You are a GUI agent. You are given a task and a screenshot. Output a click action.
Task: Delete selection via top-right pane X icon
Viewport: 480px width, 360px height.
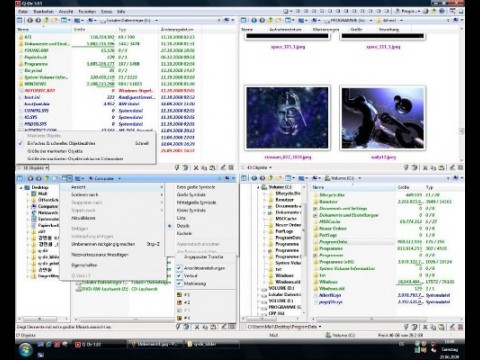click(425, 168)
